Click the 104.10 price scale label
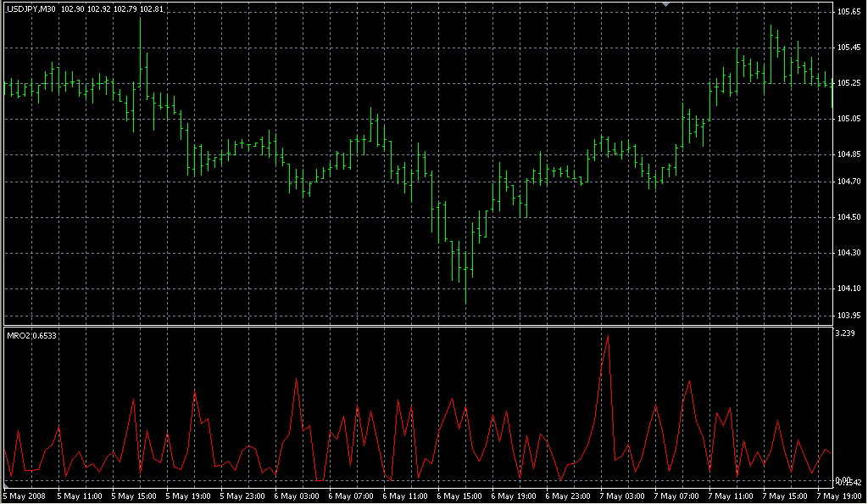868x504 pixels. tap(849, 288)
